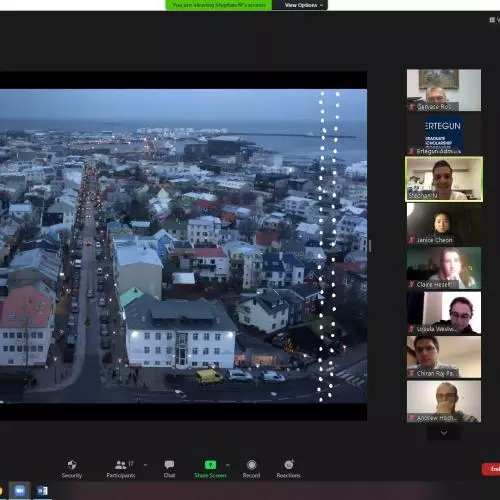This screenshot has height=500, width=500.
Task: Select Andrew's video thumbnail
Action: click(444, 402)
